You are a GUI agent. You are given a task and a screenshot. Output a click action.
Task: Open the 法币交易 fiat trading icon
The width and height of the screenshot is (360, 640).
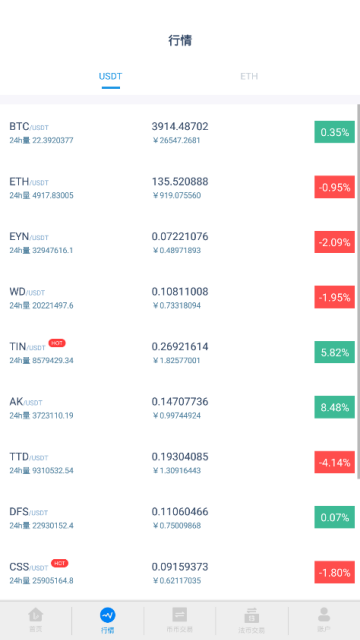252,615
